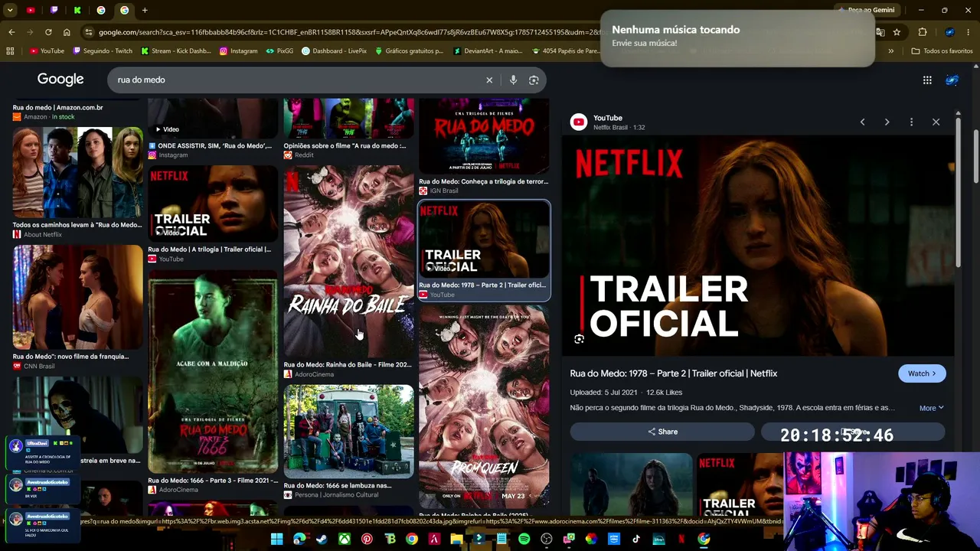
Task: Go back to the previous page
Action: (x=11, y=32)
